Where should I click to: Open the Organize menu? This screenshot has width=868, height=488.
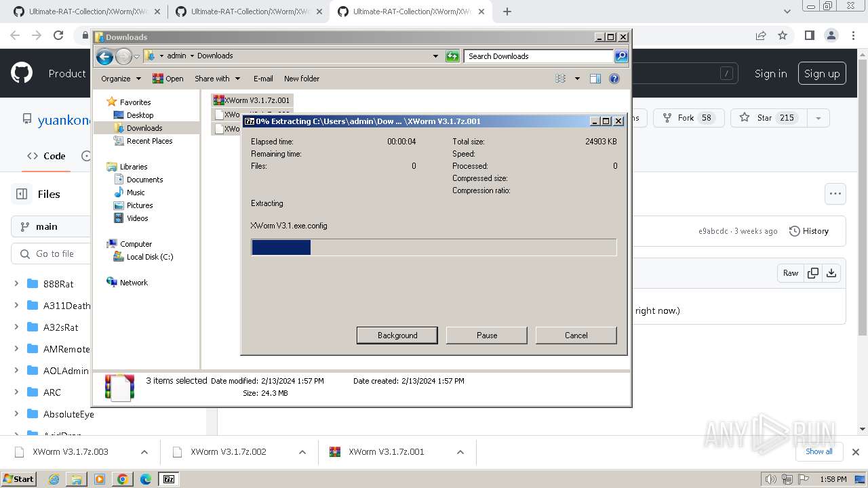coord(121,79)
